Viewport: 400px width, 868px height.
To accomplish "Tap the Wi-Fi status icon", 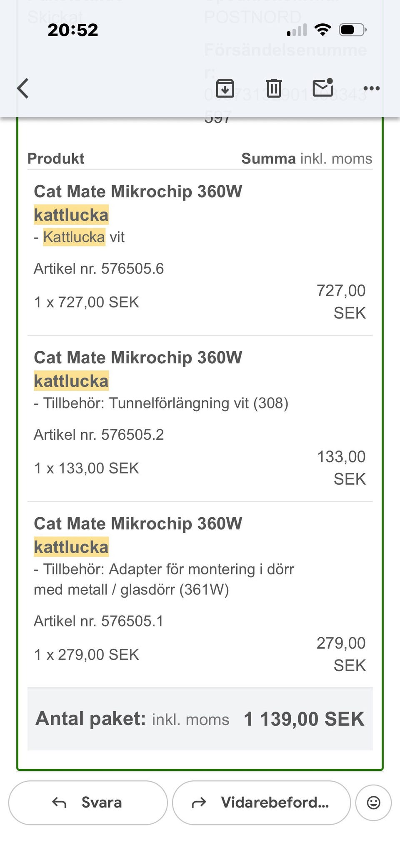I will [x=322, y=30].
